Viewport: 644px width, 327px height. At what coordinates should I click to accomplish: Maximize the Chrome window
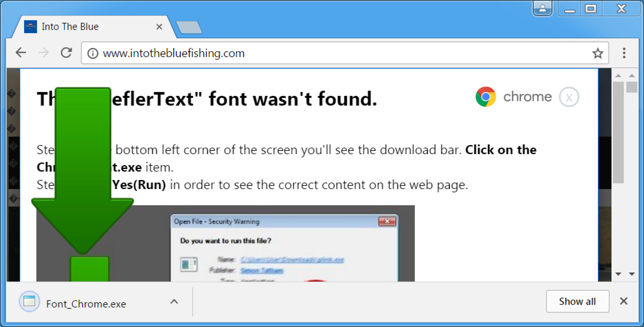click(x=591, y=8)
